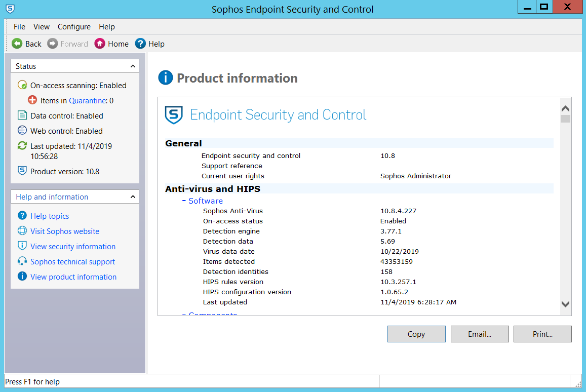Click the Web control status icon
The height and width of the screenshot is (392, 586).
coord(21,131)
